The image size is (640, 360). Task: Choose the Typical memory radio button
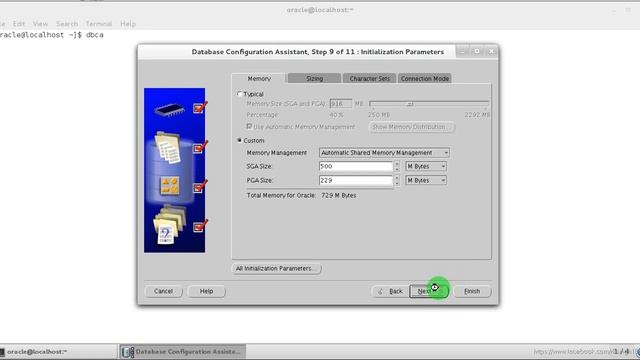pyautogui.click(x=240, y=94)
